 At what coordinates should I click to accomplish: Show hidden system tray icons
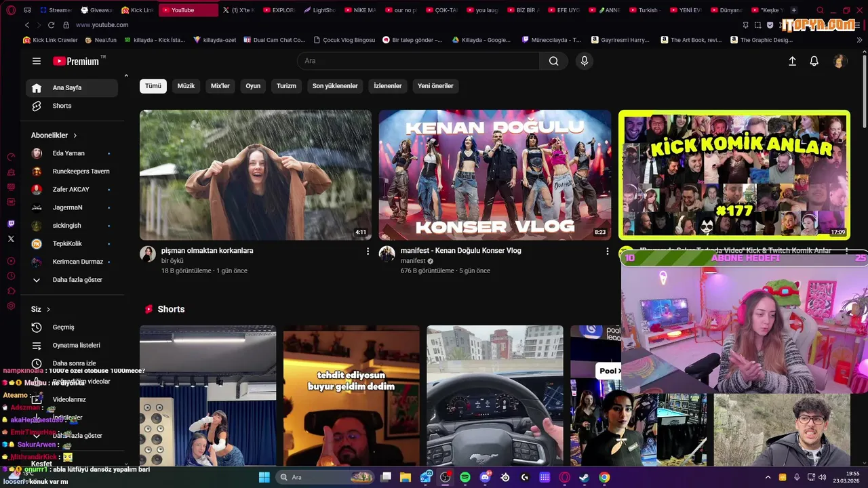[768, 477]
